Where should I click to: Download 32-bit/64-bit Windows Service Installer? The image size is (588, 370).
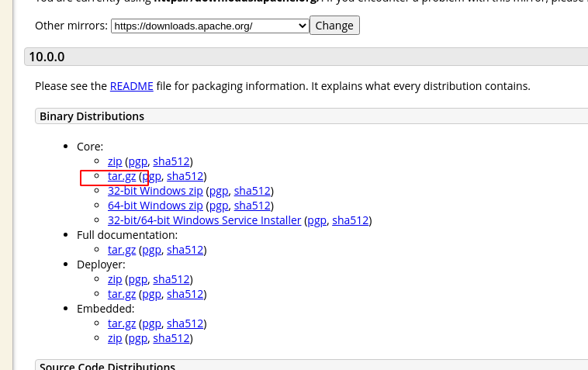(204, 220)
